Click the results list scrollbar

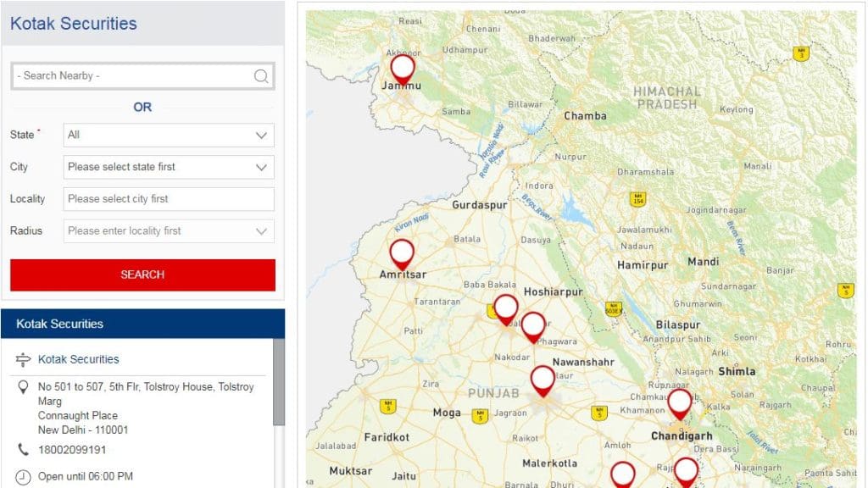coord(279,382)
